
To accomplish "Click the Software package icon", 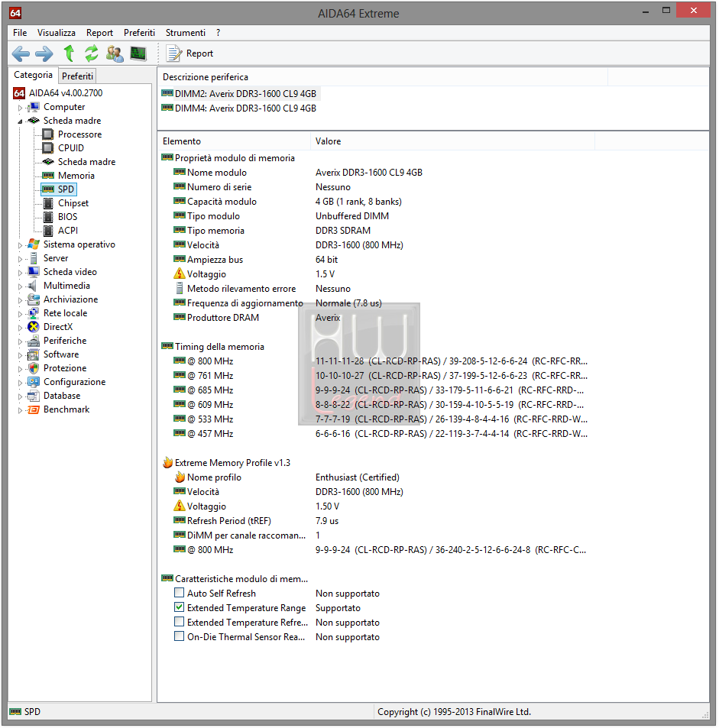I will point(34,354).
